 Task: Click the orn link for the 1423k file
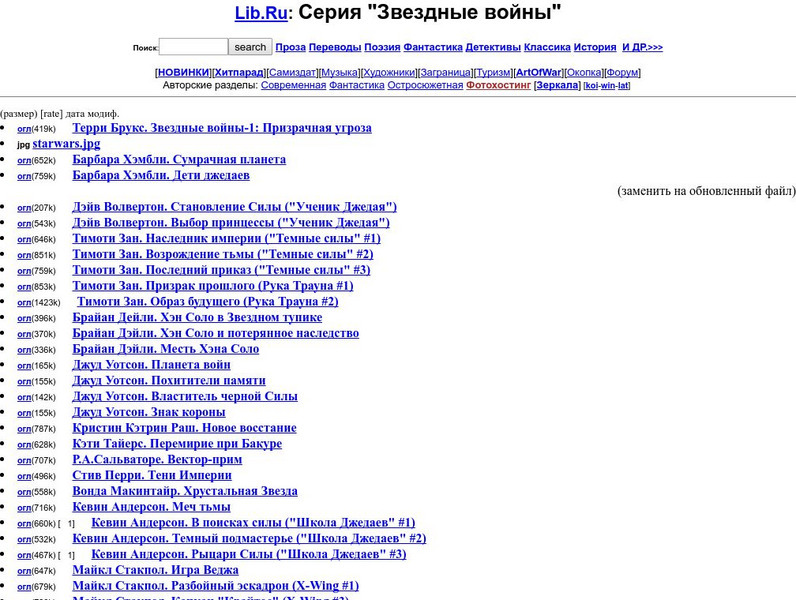[x=24, y=303]
